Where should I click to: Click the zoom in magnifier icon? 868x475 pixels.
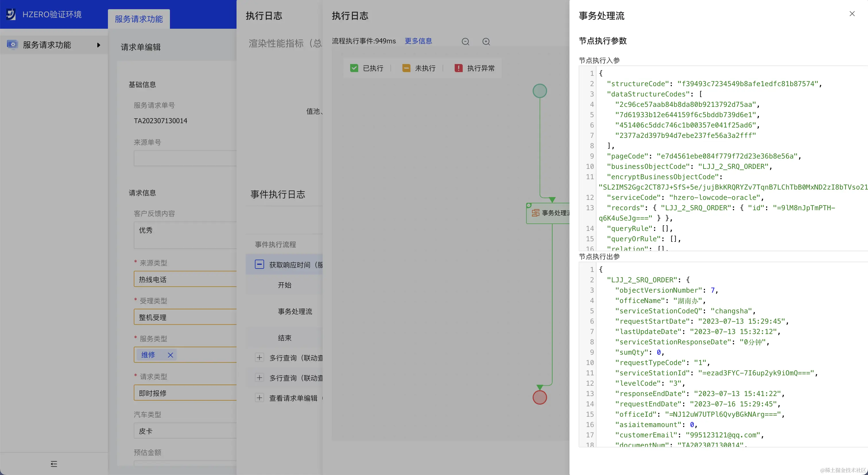tap(486, 41)
